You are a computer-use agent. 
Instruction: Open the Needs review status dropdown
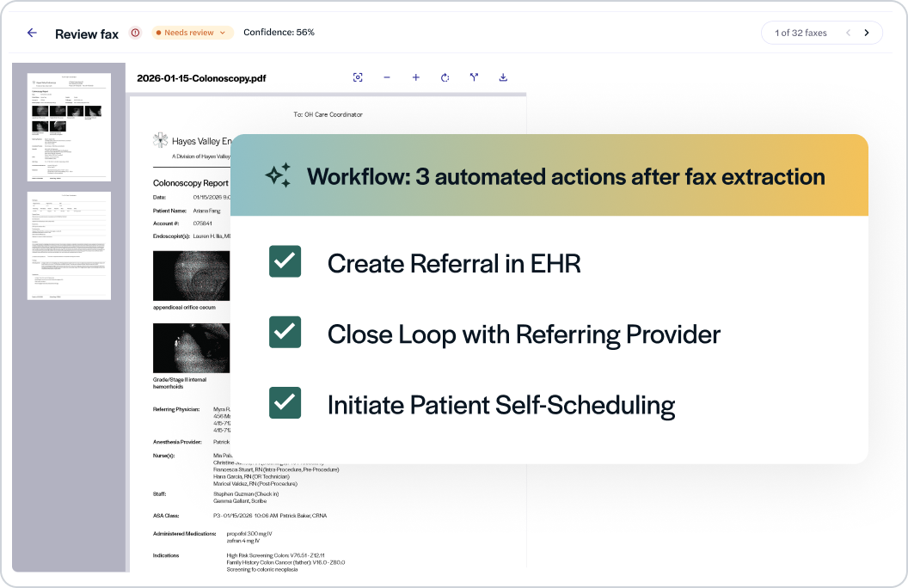click(x=193, y=33)
